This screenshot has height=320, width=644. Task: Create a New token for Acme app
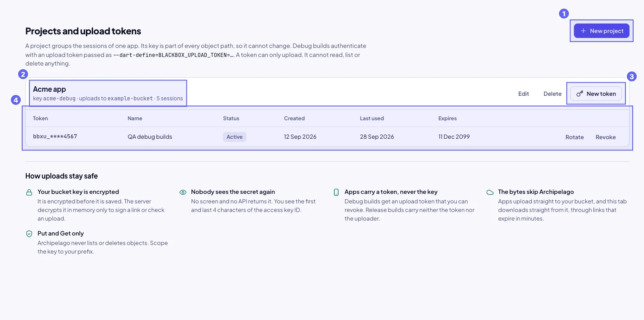point(596,94)
